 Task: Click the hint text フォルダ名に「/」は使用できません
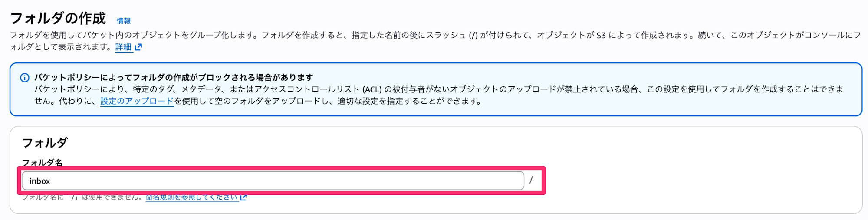click(82, 197)
